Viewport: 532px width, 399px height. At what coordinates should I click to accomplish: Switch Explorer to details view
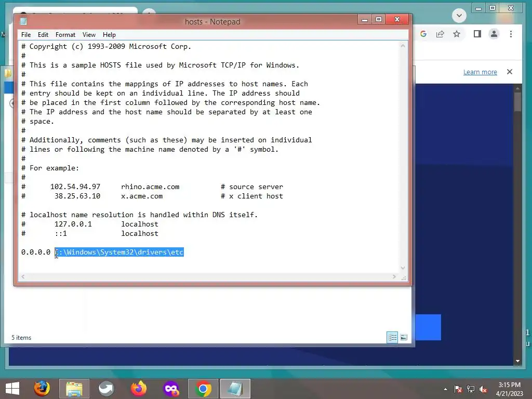(x=392, y=337)
